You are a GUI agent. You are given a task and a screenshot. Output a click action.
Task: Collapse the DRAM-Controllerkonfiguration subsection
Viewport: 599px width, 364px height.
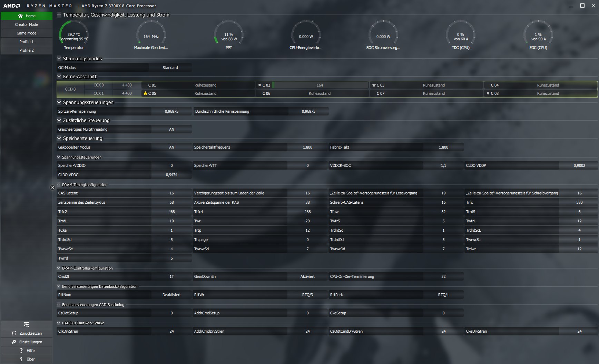59,268
